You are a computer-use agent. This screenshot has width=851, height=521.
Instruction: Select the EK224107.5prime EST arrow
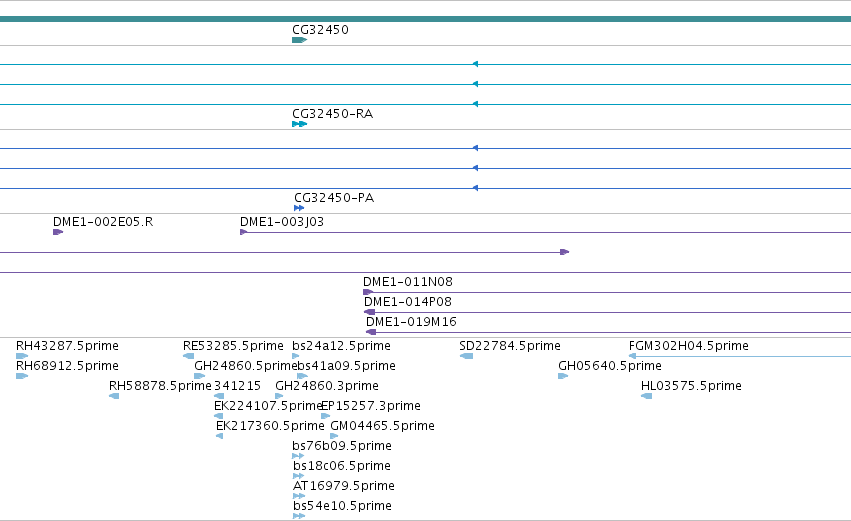coord(219,417)
